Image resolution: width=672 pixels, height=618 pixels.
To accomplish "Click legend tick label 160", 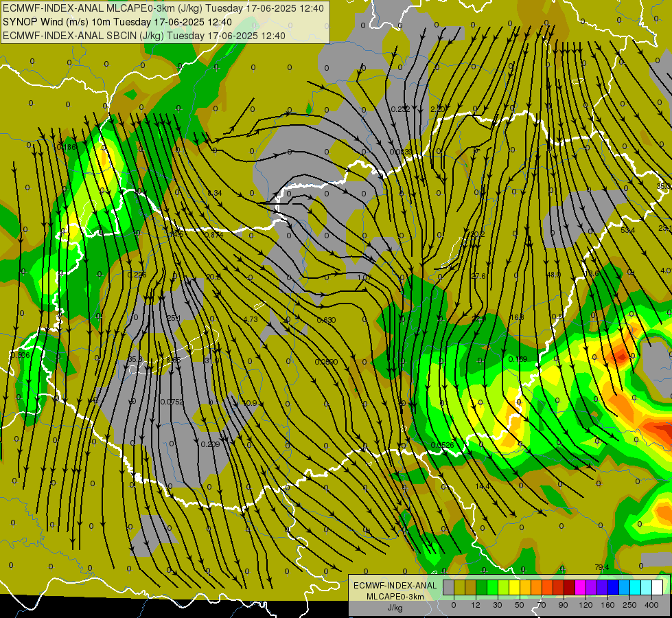I will coord(607,605).
